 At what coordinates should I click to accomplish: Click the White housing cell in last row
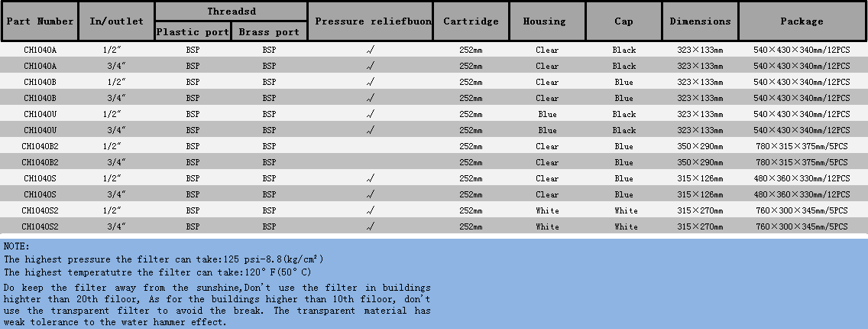pyautogui.click(x=547, y=226)
